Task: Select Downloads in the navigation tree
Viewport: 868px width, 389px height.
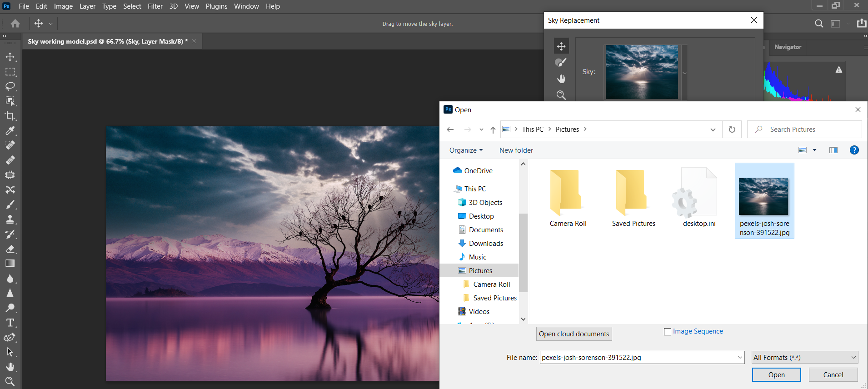Action: pyautogui.click(x=485, y=244)
